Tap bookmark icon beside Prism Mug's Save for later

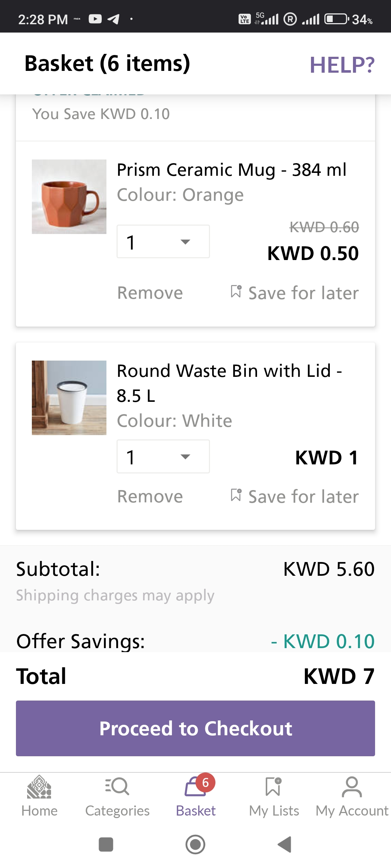[x=236, y=292]
